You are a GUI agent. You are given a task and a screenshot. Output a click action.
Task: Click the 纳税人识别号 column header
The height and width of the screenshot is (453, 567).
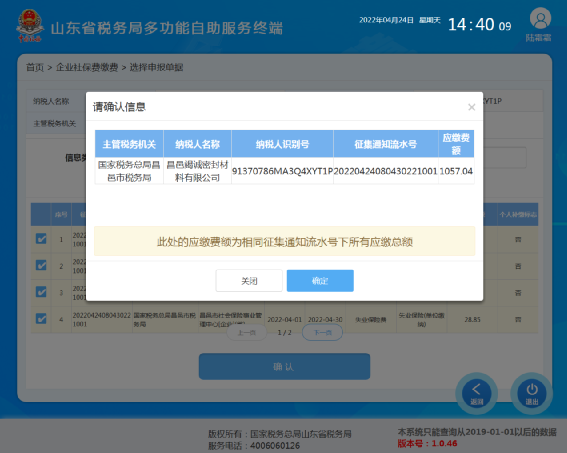pyautogui.click(x=282, y=144)
